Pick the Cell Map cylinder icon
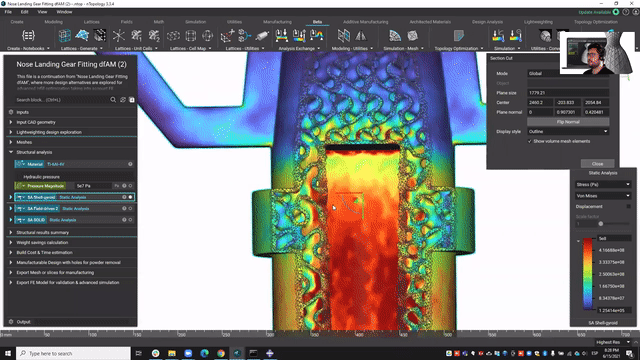Viewport: 640px width, 360px height. 191,36
